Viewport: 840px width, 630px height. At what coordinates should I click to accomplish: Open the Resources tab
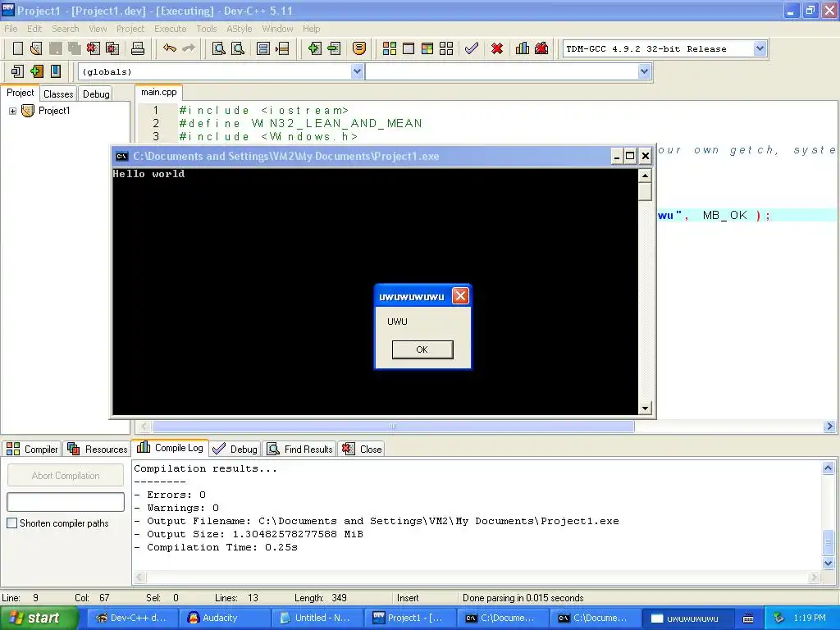click(x=98, y=449)
